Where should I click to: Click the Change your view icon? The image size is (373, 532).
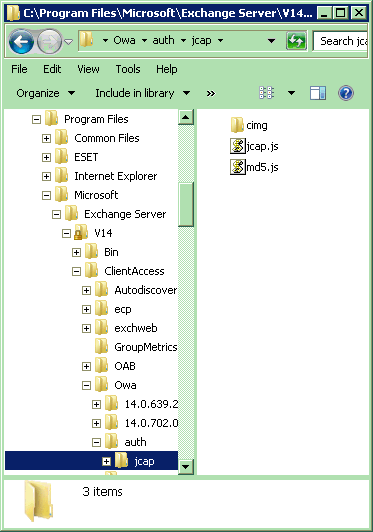(x=266, y=93)
